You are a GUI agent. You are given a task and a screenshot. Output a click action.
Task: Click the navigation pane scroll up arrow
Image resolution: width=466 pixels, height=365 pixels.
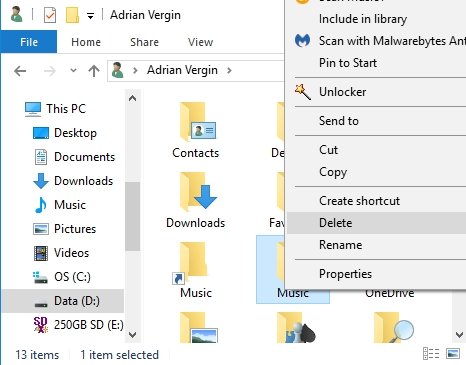(x=132, y=98)
